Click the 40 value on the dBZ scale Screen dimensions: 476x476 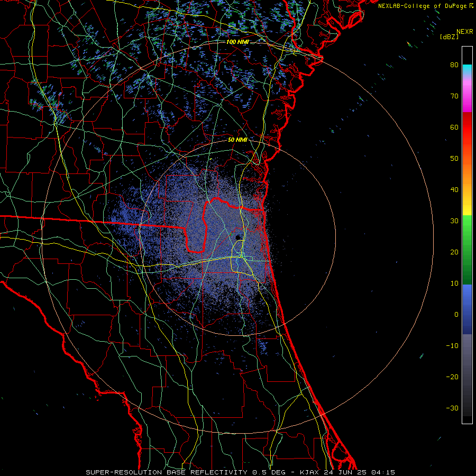click(454, 190)
